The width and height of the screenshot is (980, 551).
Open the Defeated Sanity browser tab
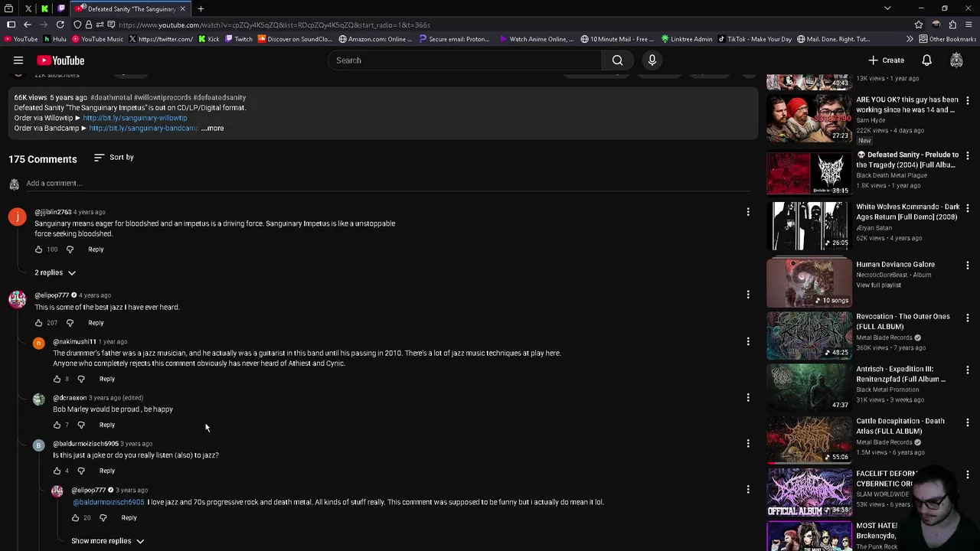(x=130, y=8)
